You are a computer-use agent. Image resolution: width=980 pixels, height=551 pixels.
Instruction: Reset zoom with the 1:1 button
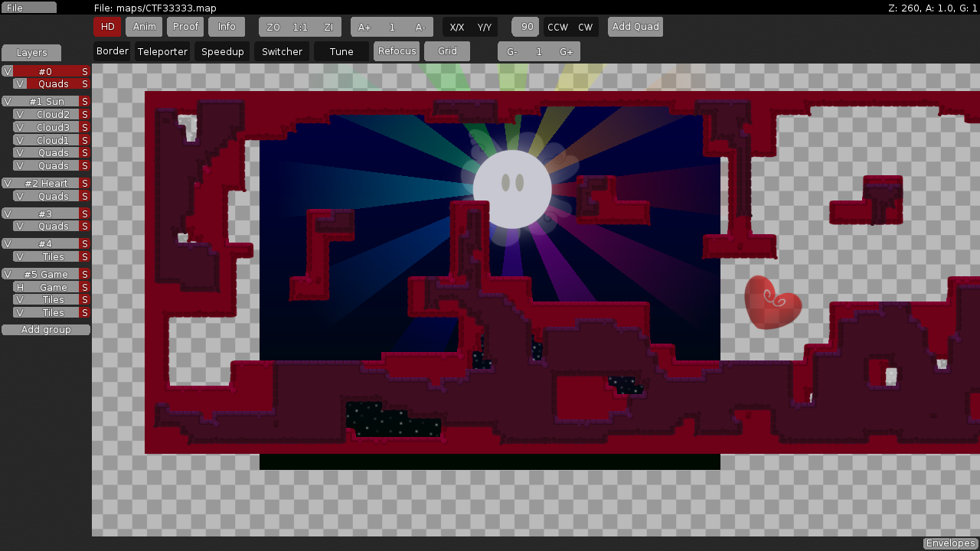coord(300,28)
